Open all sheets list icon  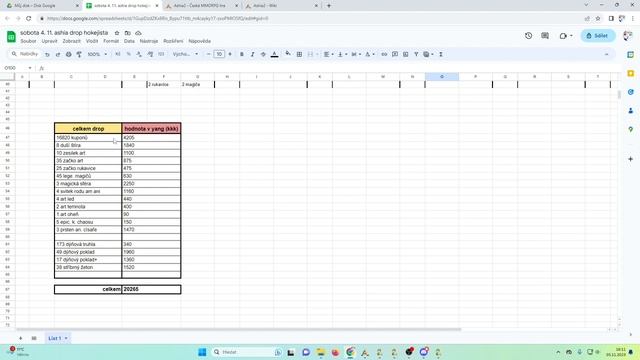[x=34, y=338]
